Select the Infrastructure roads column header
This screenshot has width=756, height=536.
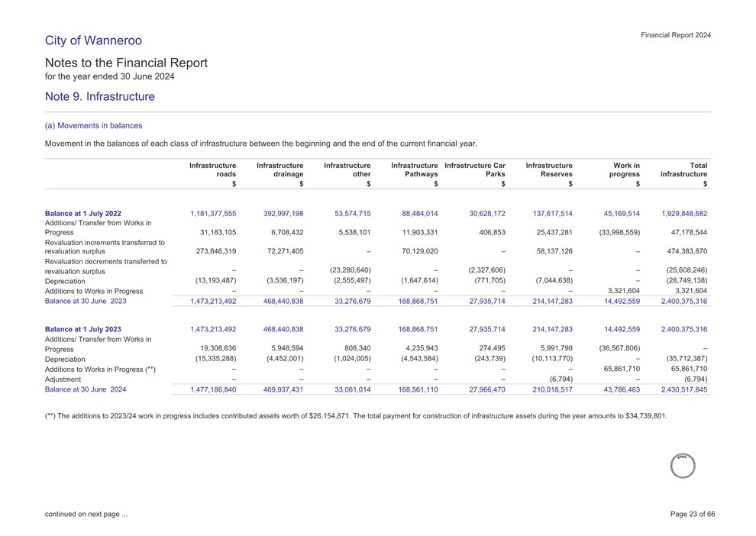click(x=213, y=170)
